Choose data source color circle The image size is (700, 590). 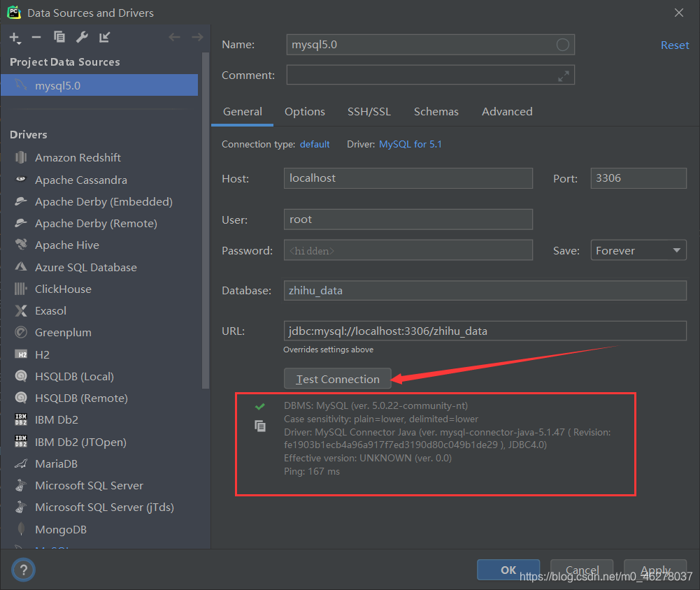pyautogui.click(x=562, y=45)
